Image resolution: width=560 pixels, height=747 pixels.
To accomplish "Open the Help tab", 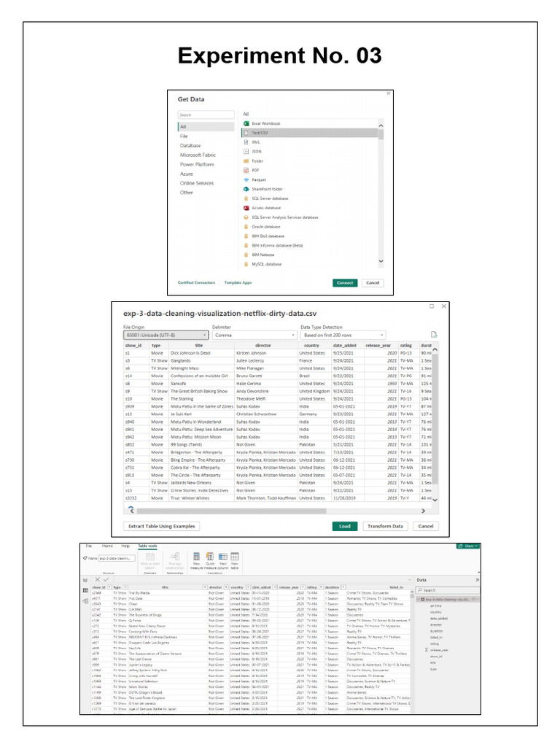I will [x=125, y=546].
